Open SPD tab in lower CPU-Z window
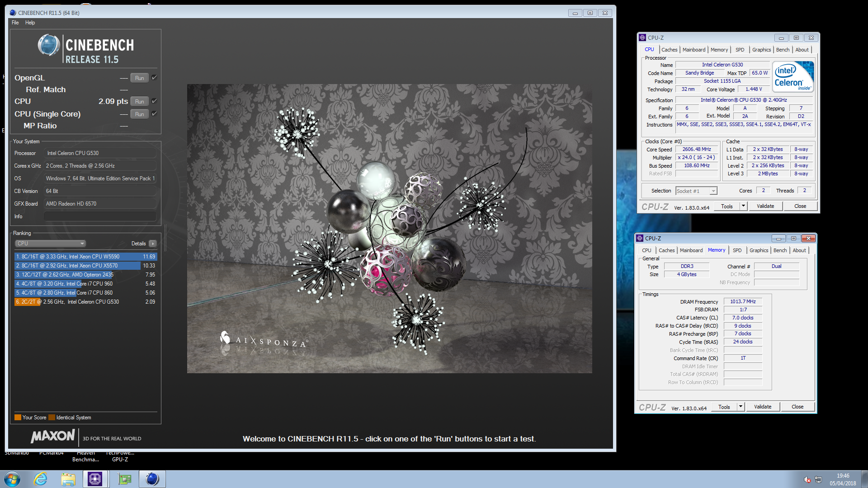Image resolution: width=868 pixels, height=488 pixels. click(737, 250)
